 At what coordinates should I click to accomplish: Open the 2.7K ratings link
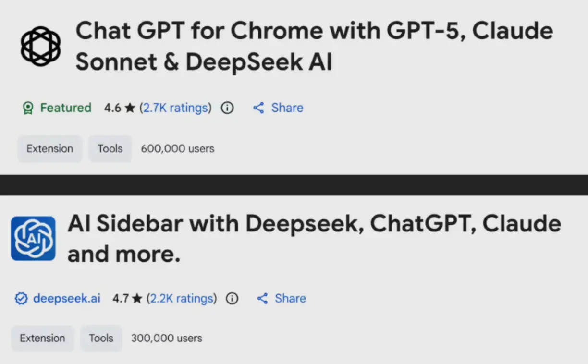click(175, 108)
